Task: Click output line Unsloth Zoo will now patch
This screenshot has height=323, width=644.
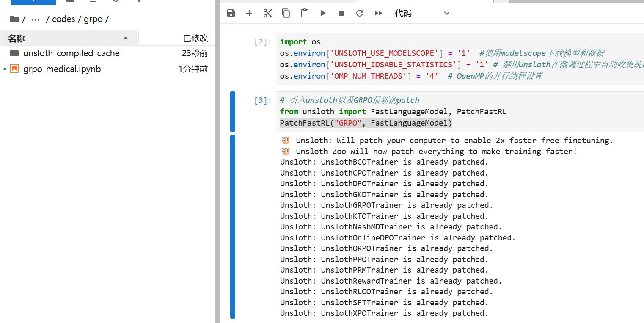Action: [x=429, y=152]
